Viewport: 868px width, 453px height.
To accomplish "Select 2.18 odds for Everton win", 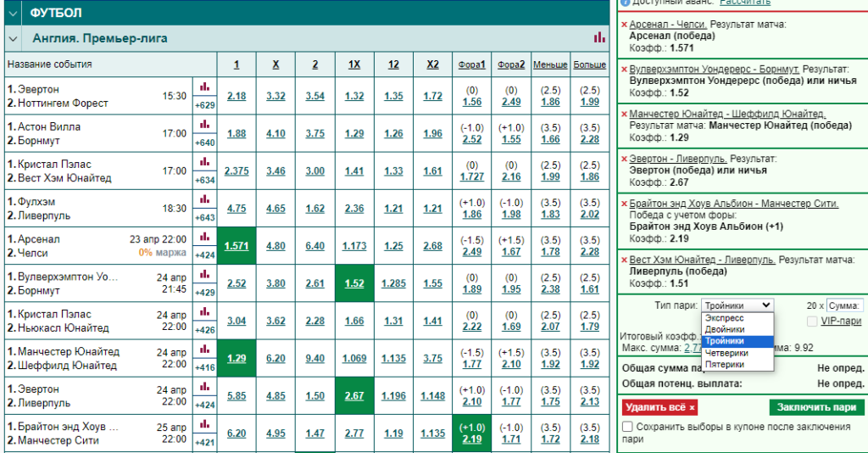I will click(236, 96).
